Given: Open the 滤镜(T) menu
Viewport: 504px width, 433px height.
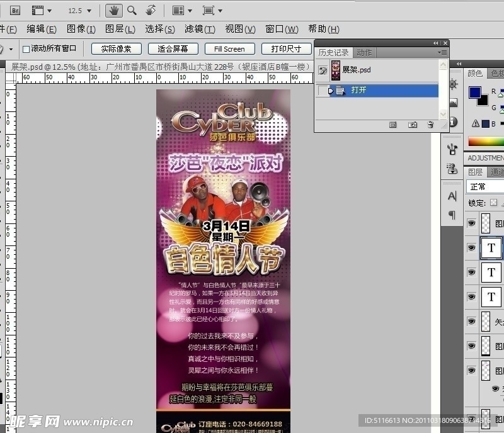Looking at the screenshot, I should coord(200,29).
